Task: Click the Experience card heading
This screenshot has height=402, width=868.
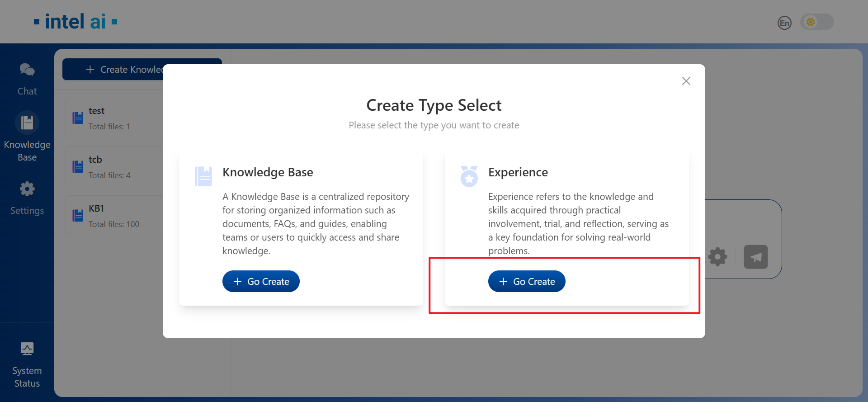Action: click(x=518, y=172)
